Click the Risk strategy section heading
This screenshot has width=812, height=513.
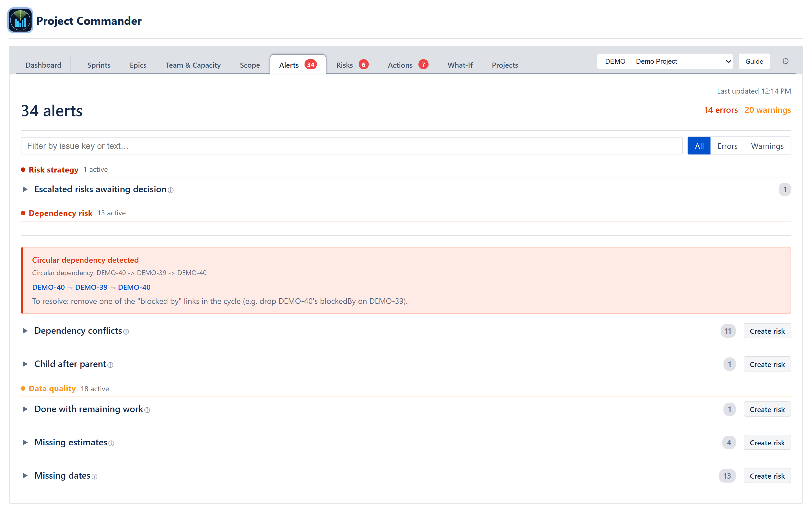pos(53,169)
